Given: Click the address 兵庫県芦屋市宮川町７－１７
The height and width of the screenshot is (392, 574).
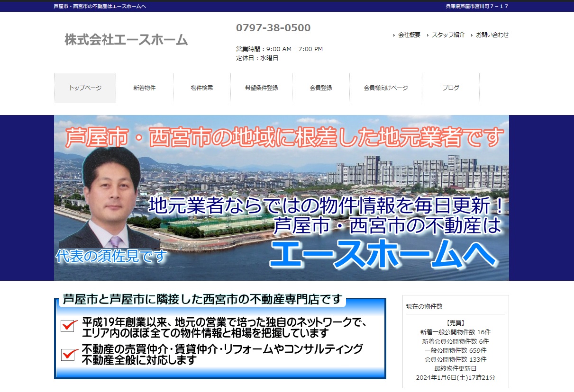Looking at the screenshot, I should [477, 6].
